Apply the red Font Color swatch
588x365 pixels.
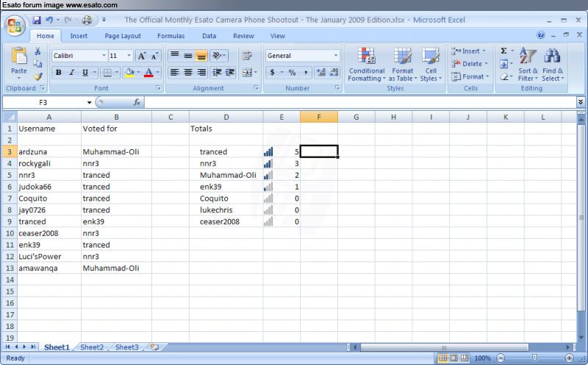148,72
